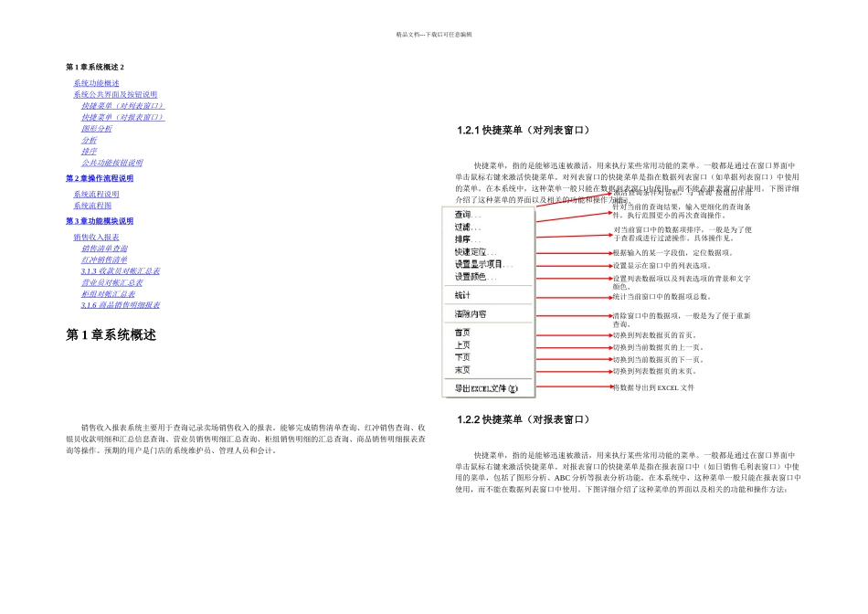Click the paragraph starting 销售收入报表系统主要用于

pyautogui.click(x=246, y=439)
